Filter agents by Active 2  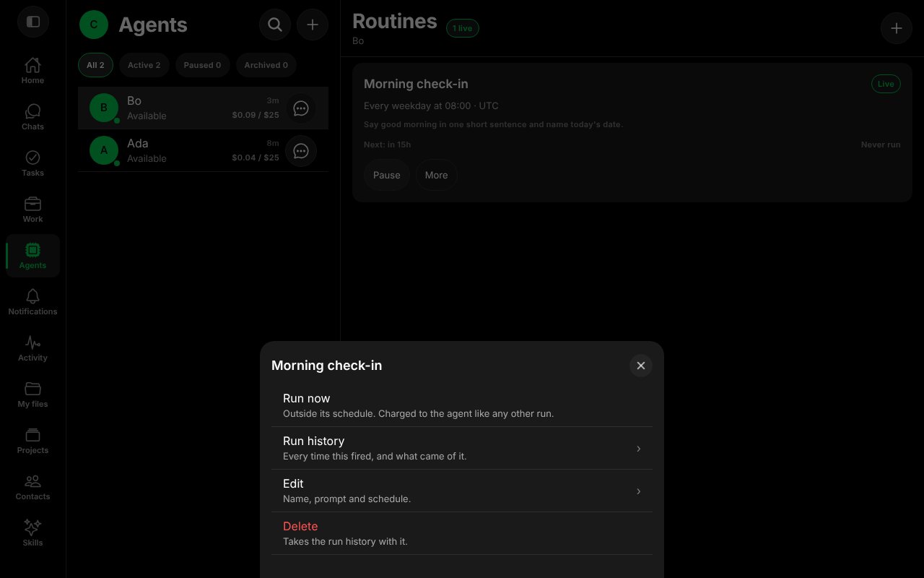pyautogui.click(x=144, y=65)
